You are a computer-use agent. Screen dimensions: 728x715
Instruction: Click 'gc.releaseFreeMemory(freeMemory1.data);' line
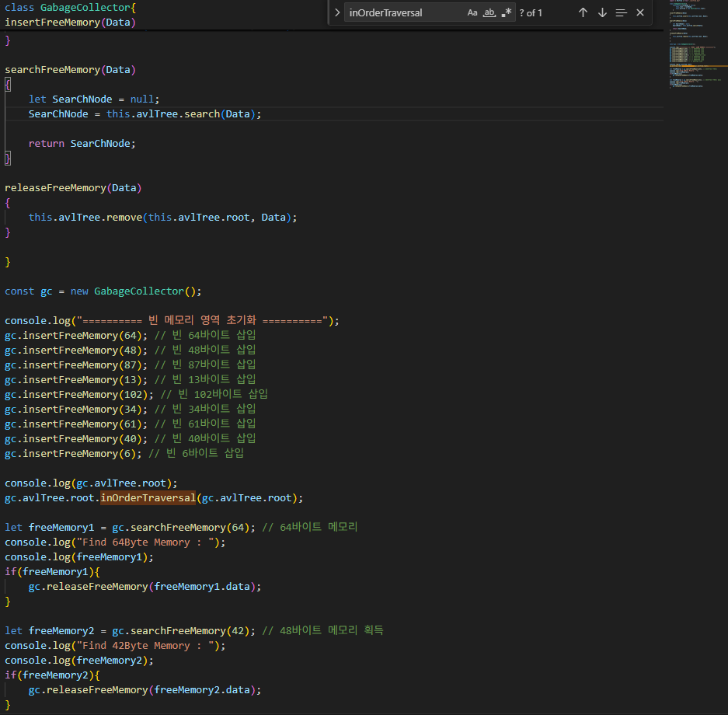[145, 587]
